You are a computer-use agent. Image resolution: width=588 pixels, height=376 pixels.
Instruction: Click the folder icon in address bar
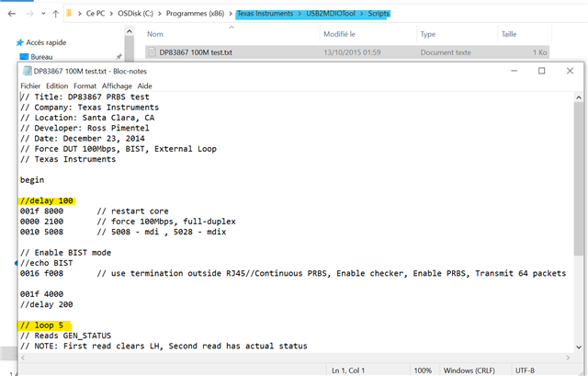coord(70,14)
